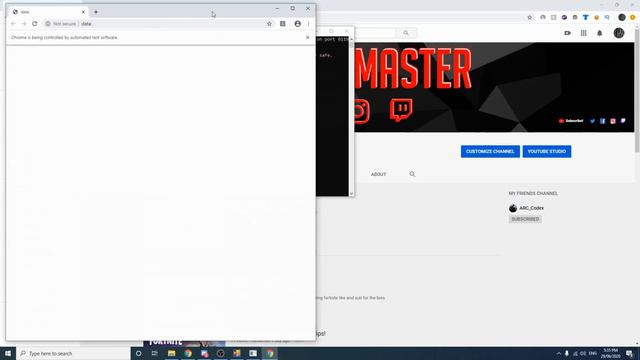640x360 pixels.
Task: Open profile avatar in background Chrome toolbar
Action: tap(622, 18)
